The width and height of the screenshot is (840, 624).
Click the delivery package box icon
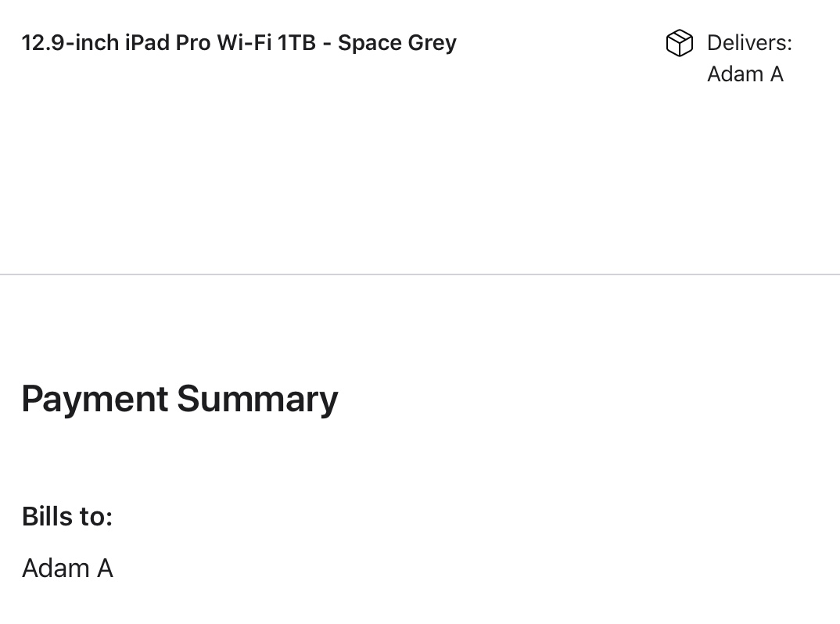point(679,43)
